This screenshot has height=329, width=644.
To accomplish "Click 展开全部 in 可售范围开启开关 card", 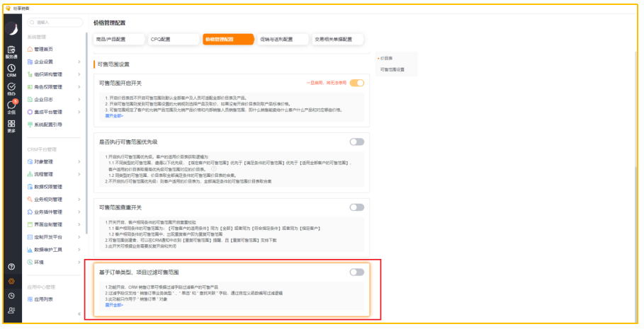I will [114, 116].
